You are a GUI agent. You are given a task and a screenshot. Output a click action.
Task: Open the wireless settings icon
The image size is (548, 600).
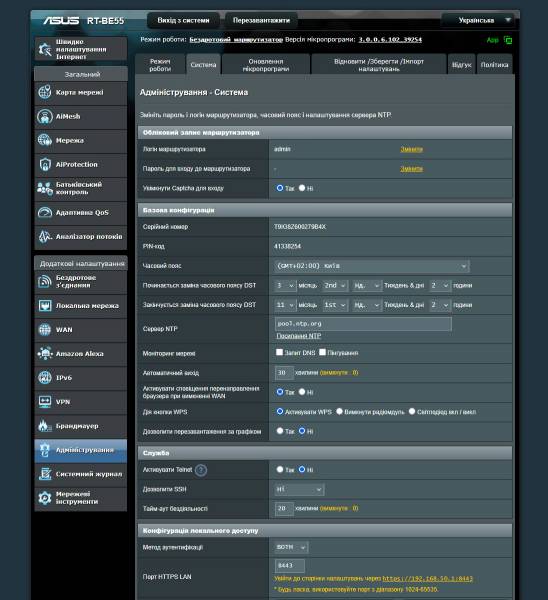(x=45, y=281)
